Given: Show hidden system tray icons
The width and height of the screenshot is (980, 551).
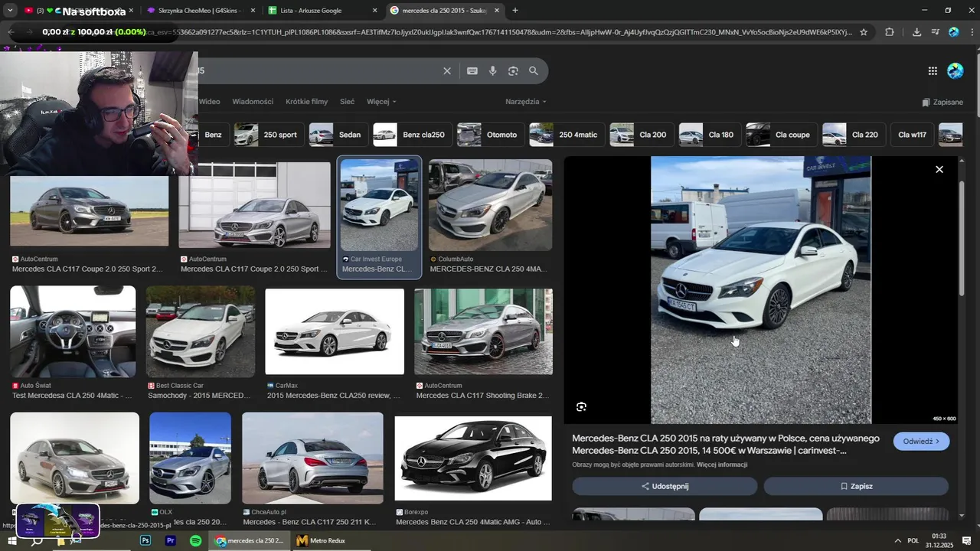Looking at the screenshot, I should tap(897, 540).
